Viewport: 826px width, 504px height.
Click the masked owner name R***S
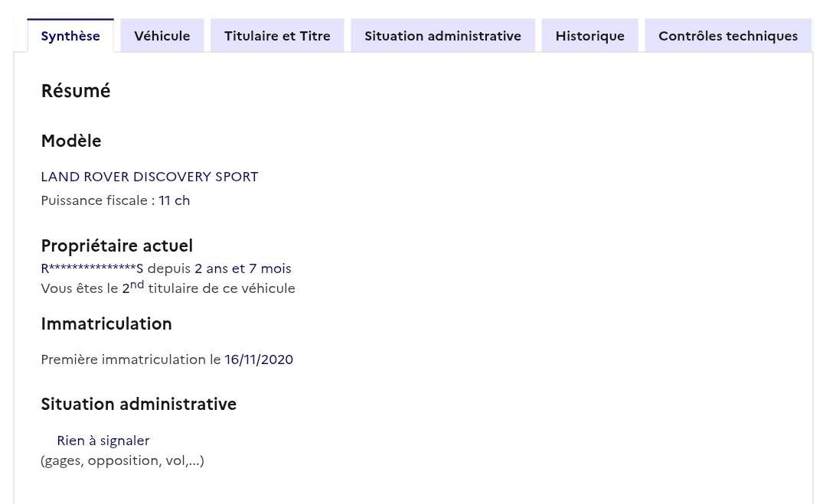[x=92, y=268]
